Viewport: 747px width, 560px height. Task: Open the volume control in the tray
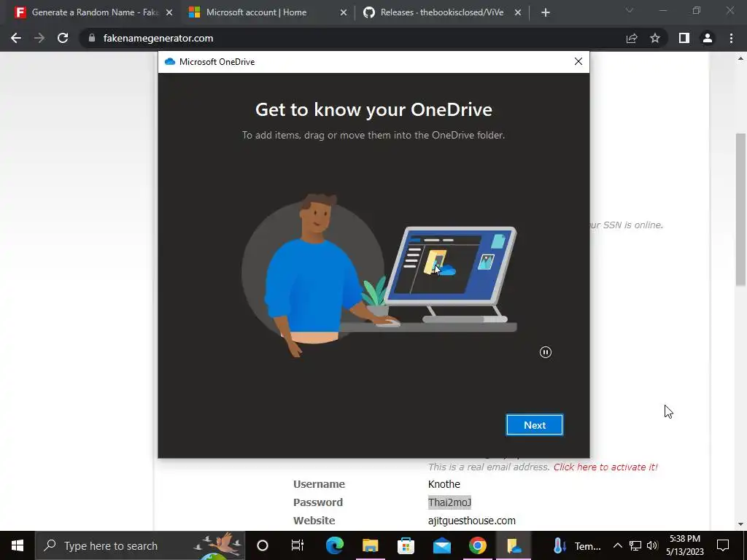(652, 545)
